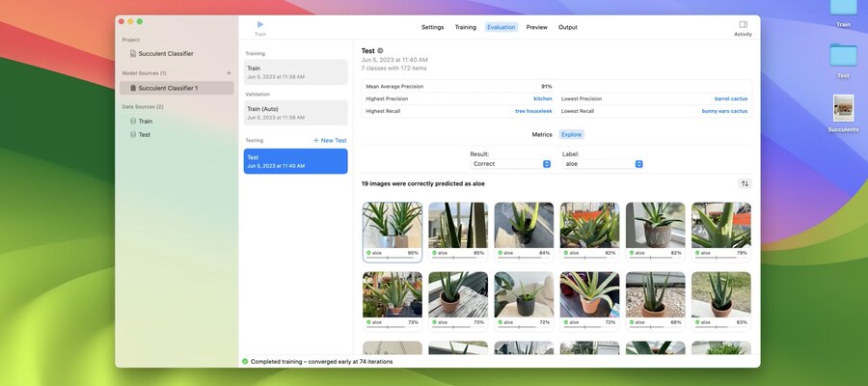Follow the barrel cactus lowest precision link
The width and height of the screenshot is (868, 386).
tap(731, 98)
